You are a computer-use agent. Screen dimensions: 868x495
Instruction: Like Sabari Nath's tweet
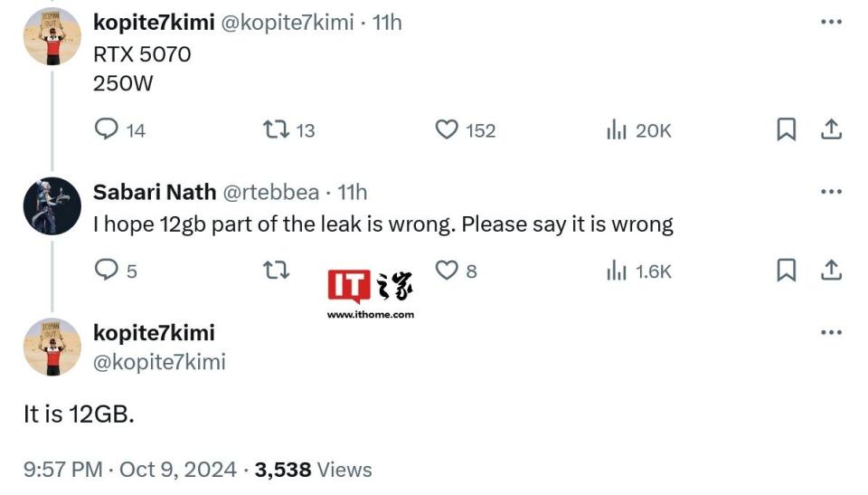447,270
